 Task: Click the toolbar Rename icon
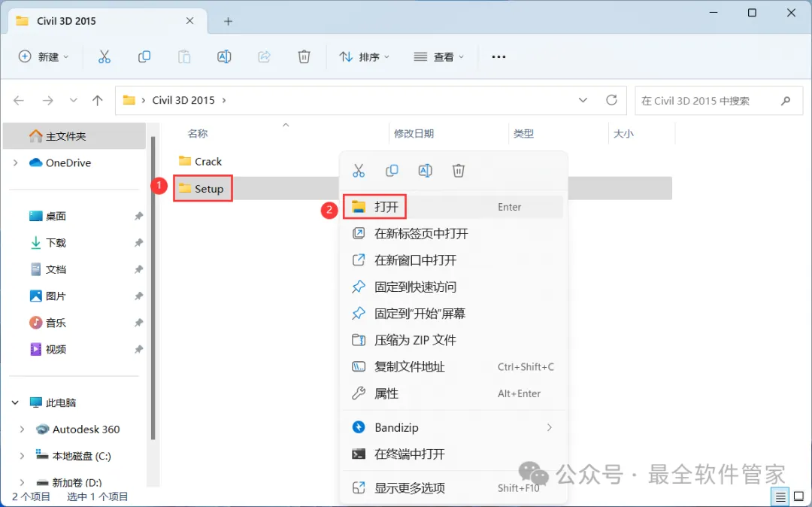(224, 56)
